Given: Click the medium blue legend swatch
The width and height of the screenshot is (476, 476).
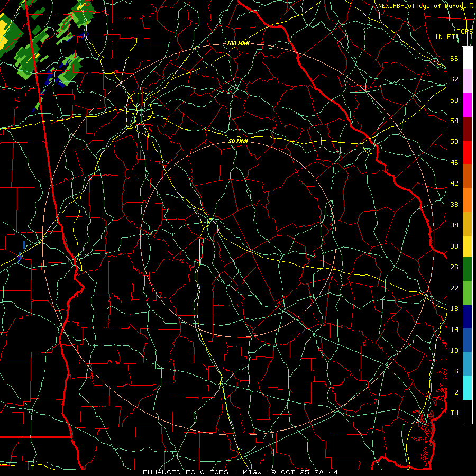Looking at the screenshot, I should [467, 340].
